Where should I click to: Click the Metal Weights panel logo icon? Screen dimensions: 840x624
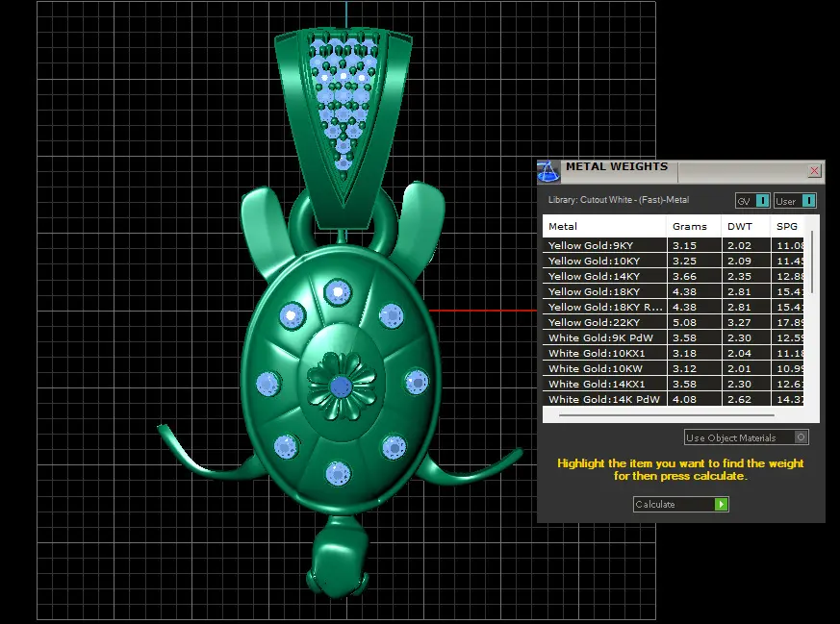click(x=548, y=172)
